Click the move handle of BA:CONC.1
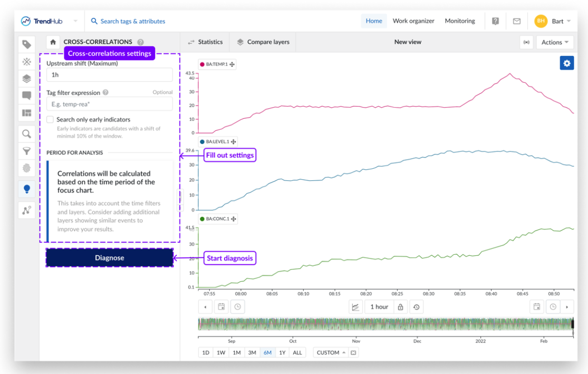The height and width of the screenshot is (374, 588). [x=234, y=219]
